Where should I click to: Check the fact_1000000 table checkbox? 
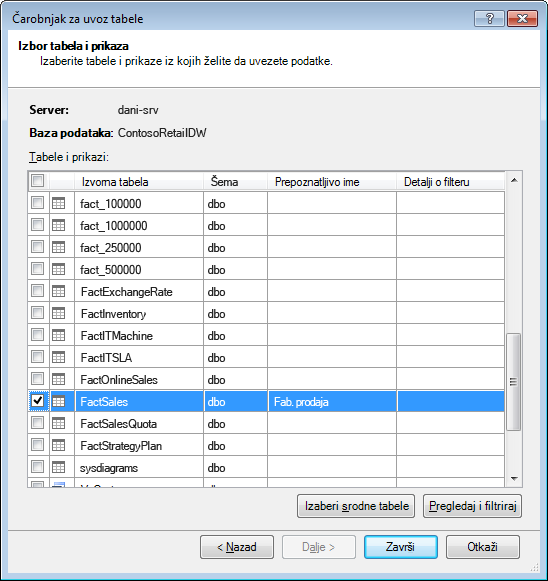(37, 225)
